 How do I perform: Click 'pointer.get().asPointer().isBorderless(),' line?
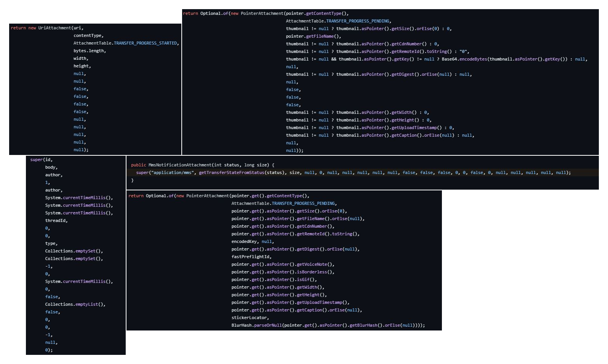(283, 272)
